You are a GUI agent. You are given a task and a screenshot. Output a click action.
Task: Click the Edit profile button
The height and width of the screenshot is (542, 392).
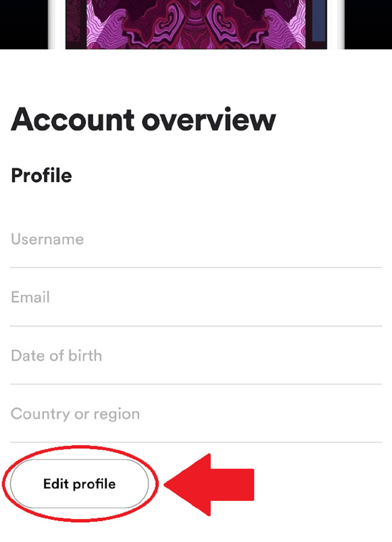point(79,484)
